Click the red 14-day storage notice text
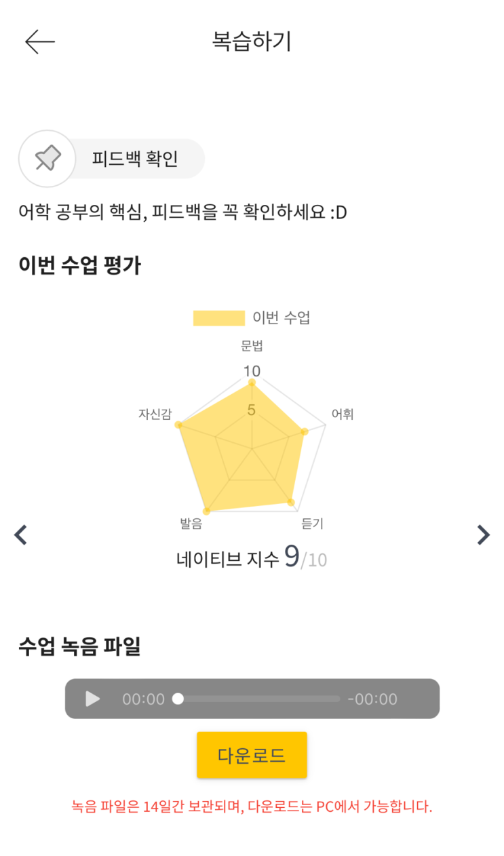The height and width of the screenshot is (856, 504). pyautogui.click(x=252, y=806)
